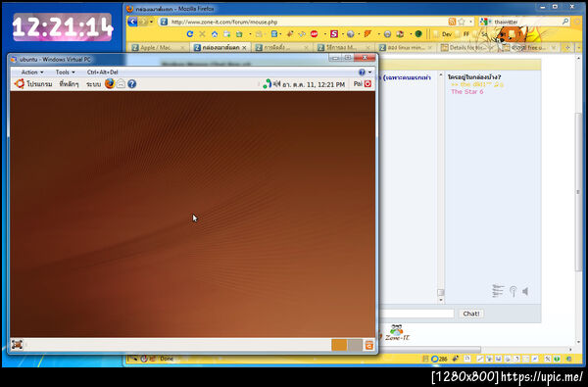
Task: Click the red power button in Ubuntu panel
Action: 367,84
